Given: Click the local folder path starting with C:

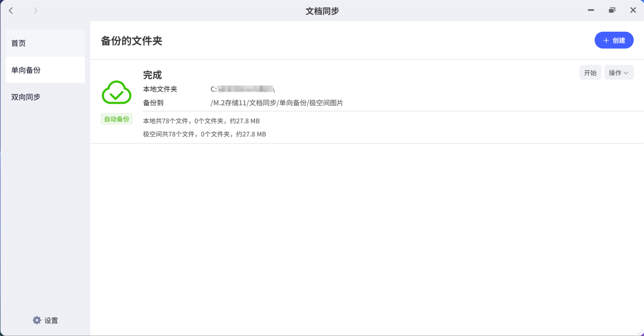Looking at the screenshot, I should pyautogui.click(x=243, y=89).
